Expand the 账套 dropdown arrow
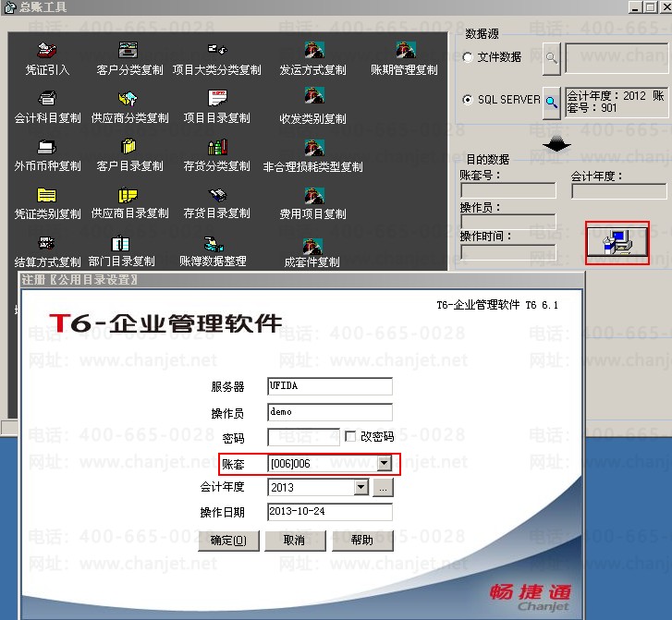Viewport: 672px width, 620px height. point(385,463)
